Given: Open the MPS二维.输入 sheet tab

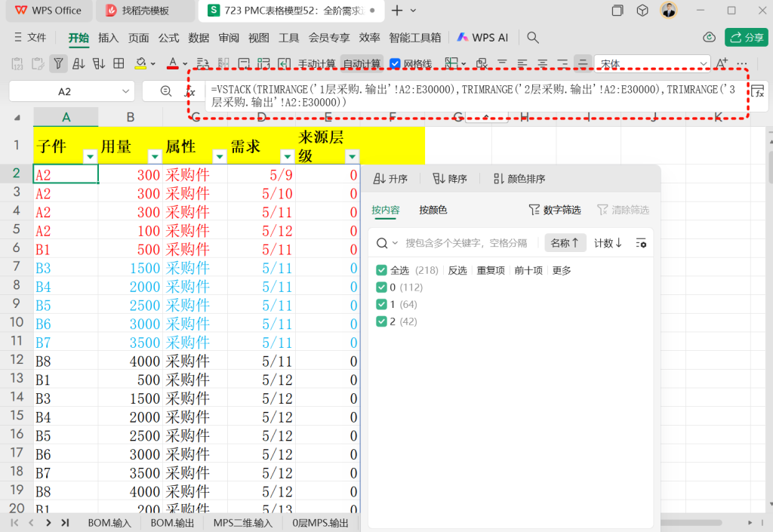Looking at the screenshot, I should pyautogui.click(x=243, y=523).
